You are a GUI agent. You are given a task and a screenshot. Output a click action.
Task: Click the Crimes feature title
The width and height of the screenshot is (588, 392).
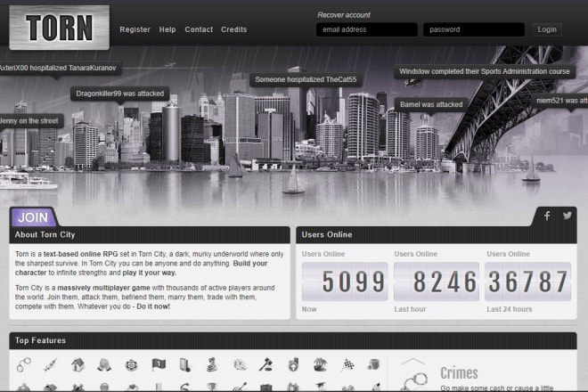pyautogui.click(x=459, y=373)
